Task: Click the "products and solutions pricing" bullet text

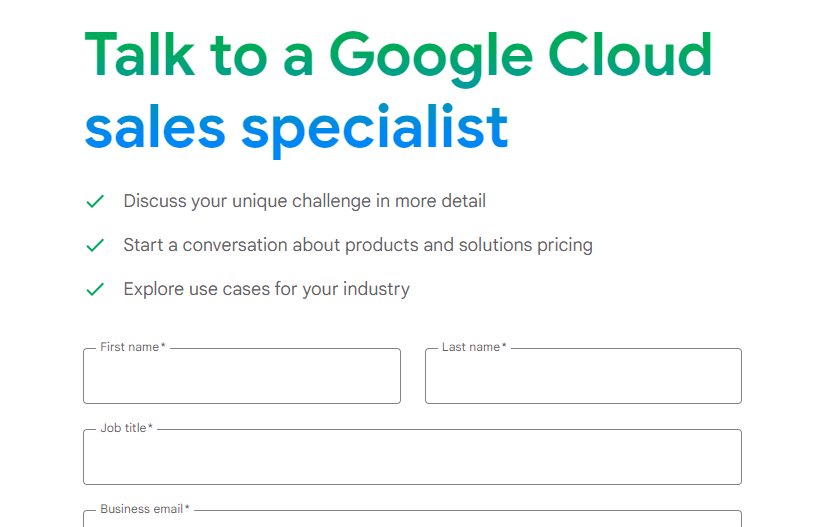Action: (x=469, y=245)
